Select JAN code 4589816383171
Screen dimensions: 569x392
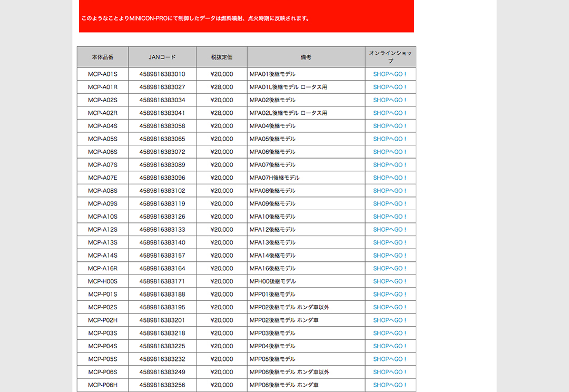tap(162, 281)
